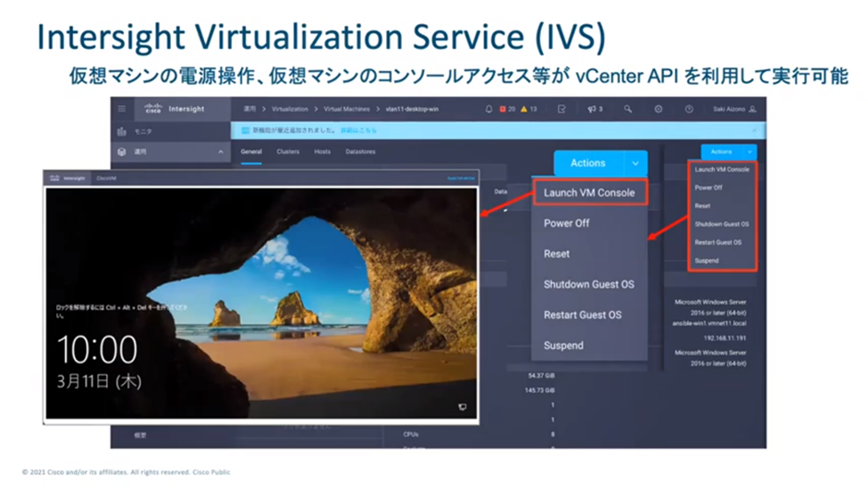Go to Virtualization breadcrumb
Screen dimensions: 868x488
290,109
